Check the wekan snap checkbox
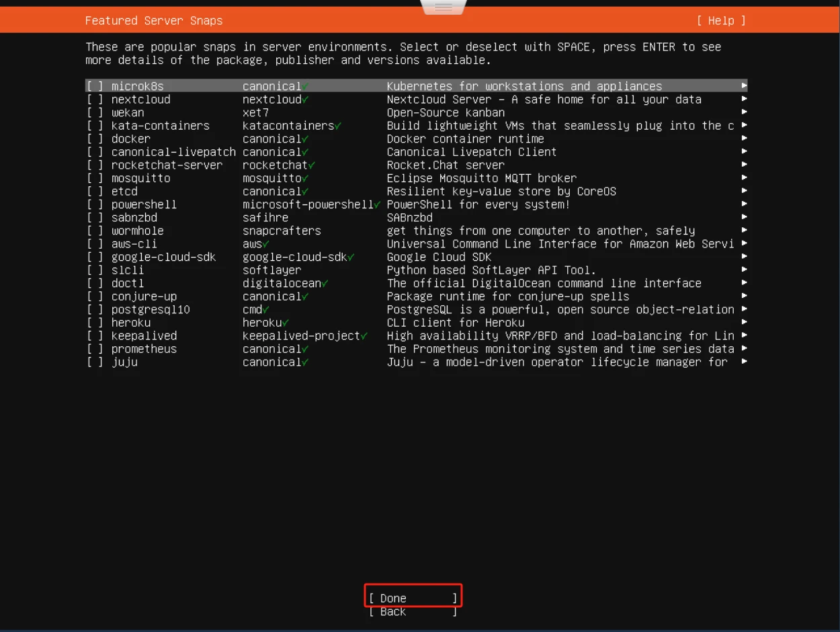 click(x=95, y=112)
